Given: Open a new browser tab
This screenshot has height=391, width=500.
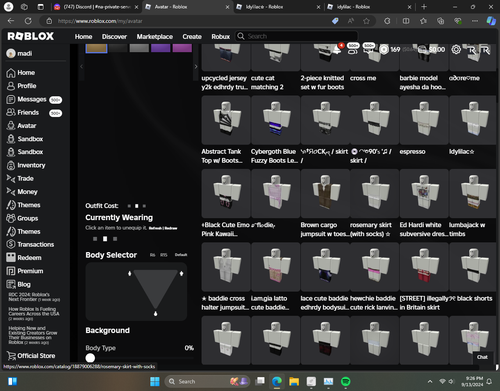Looking at the screenshot, I should [424, 7].
